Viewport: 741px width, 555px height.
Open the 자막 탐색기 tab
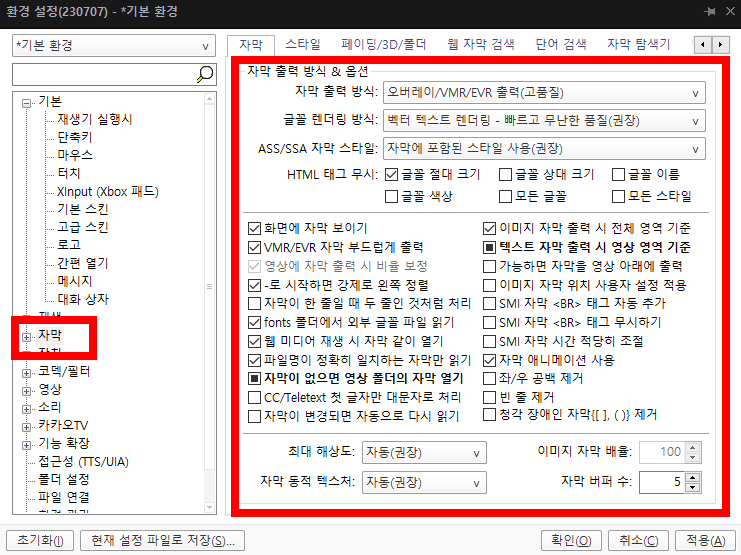(x=638, y=44)
